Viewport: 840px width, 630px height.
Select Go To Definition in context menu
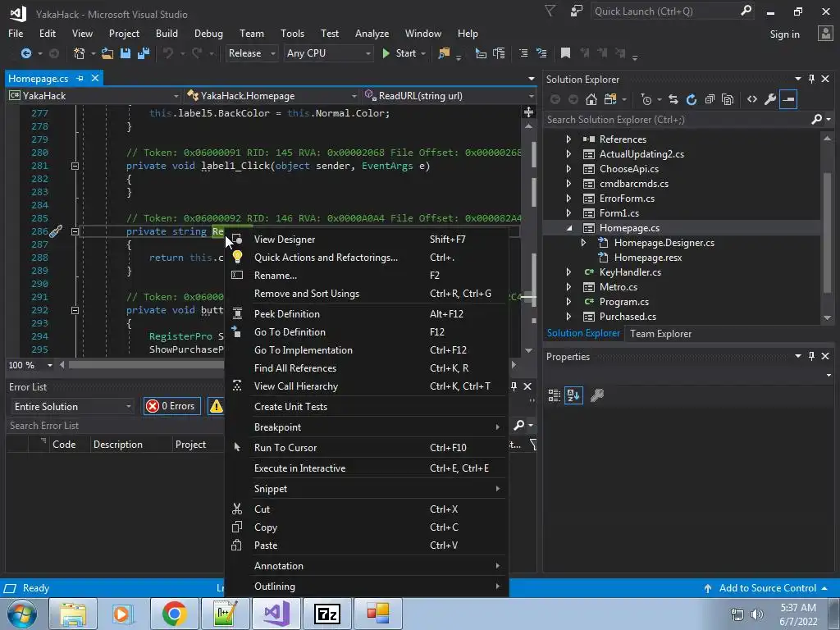coord(290,332)
